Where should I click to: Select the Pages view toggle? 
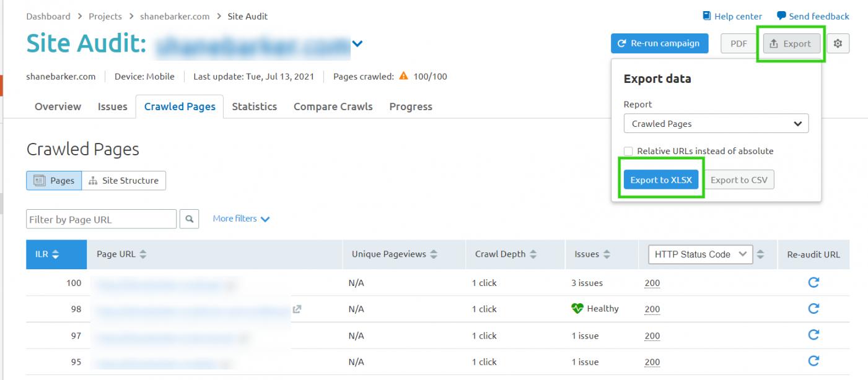[x=55, y=181]
